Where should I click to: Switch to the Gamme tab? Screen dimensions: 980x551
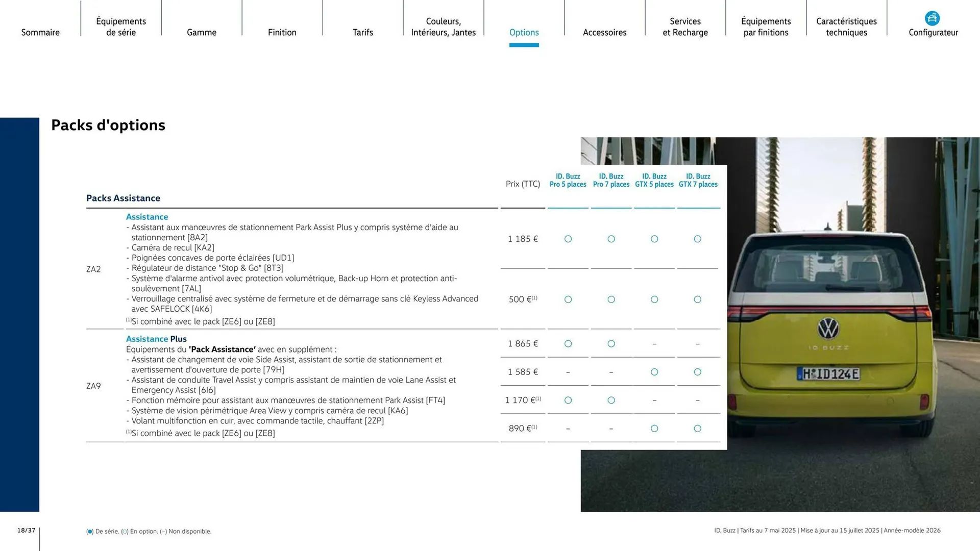(x=201, y=32)
